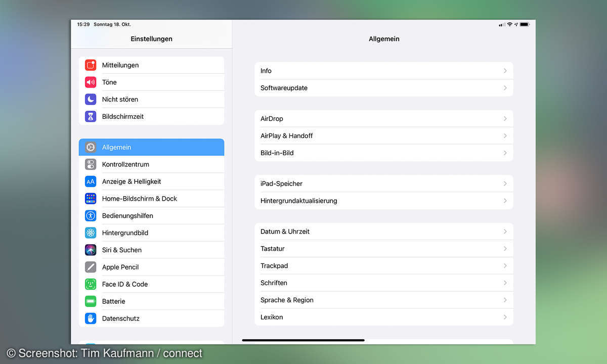Tap the Töne speaker icon
This screenshot has width=607, height=364.
[91, 82]
